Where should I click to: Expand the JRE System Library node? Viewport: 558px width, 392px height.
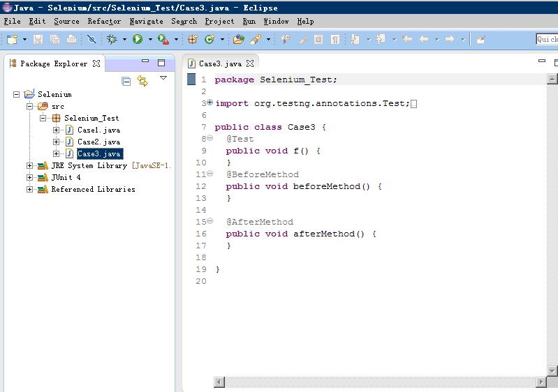tap(30, 166)
